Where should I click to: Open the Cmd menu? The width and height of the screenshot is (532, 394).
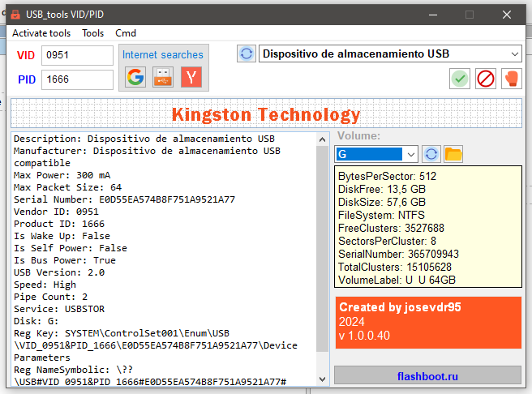pos(126,33)
